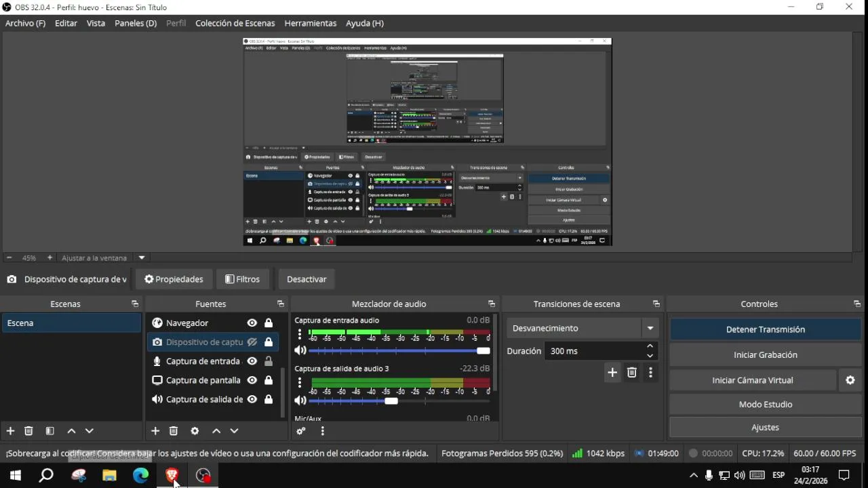Mute Captura de entrada audio speaker

click(x=300, y=350)
